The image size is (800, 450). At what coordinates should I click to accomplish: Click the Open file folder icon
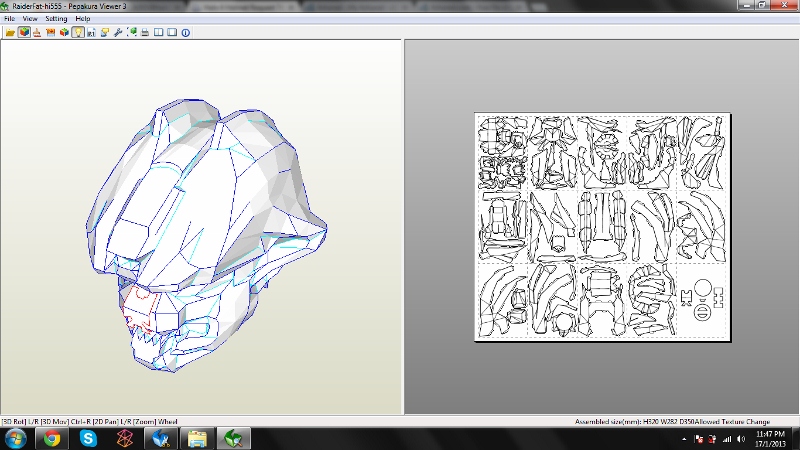(10, 33)
